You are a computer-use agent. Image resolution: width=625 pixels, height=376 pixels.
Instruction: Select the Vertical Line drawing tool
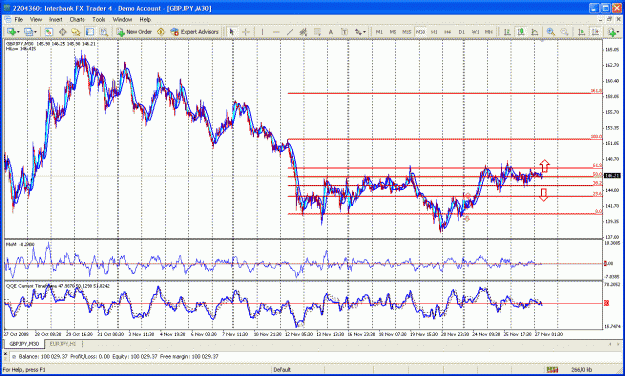(262, 31)
